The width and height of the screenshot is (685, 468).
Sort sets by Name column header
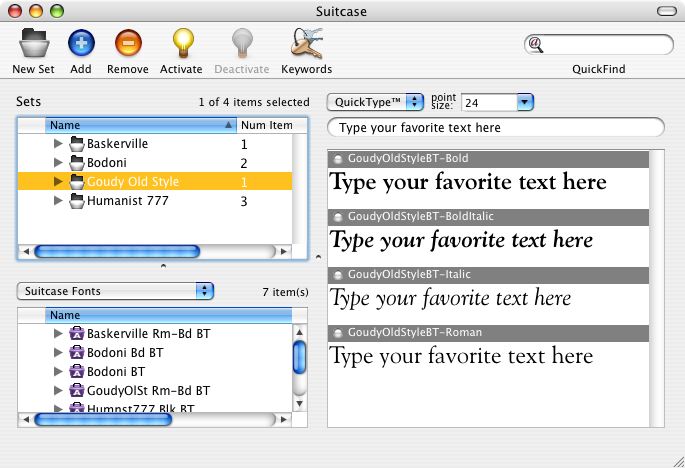click(141, 125)
